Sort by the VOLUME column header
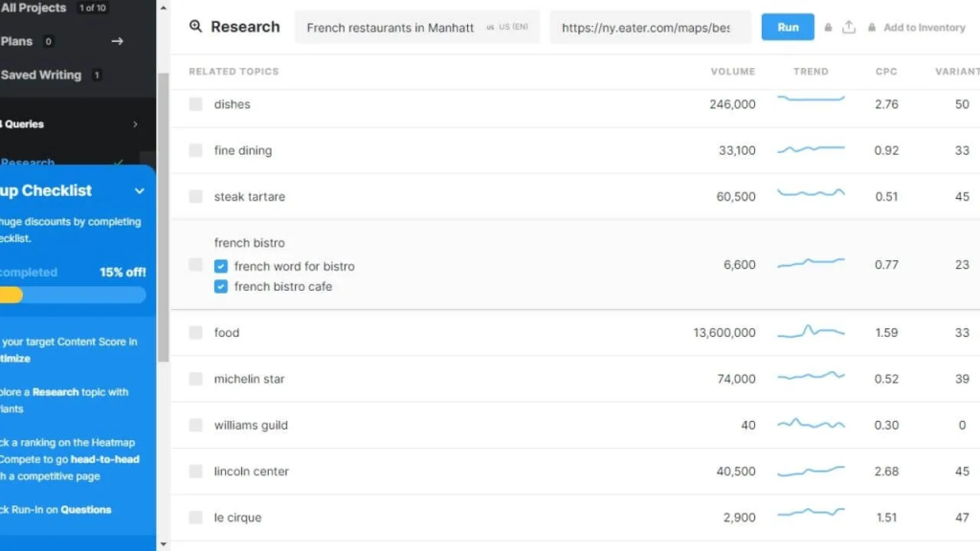This screenshot has height=551, width=980. point(732,71)
